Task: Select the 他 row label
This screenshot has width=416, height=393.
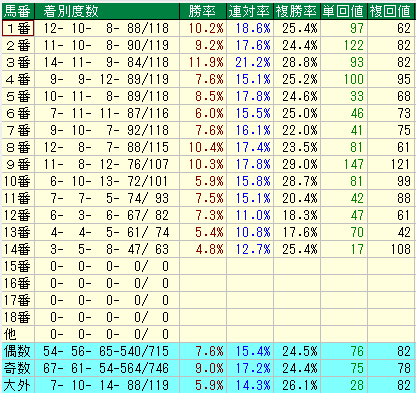Action: pos(18,334)
